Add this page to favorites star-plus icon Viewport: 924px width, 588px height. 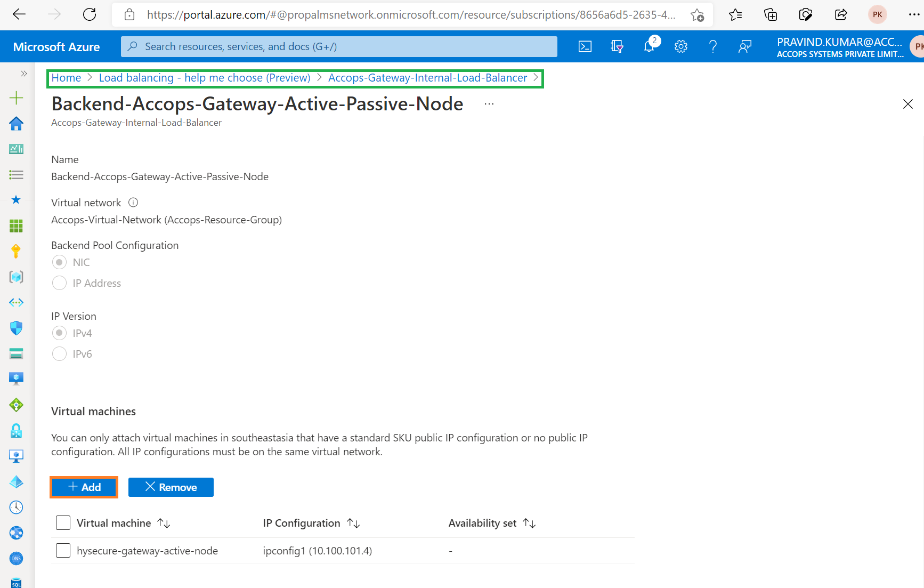697,15
